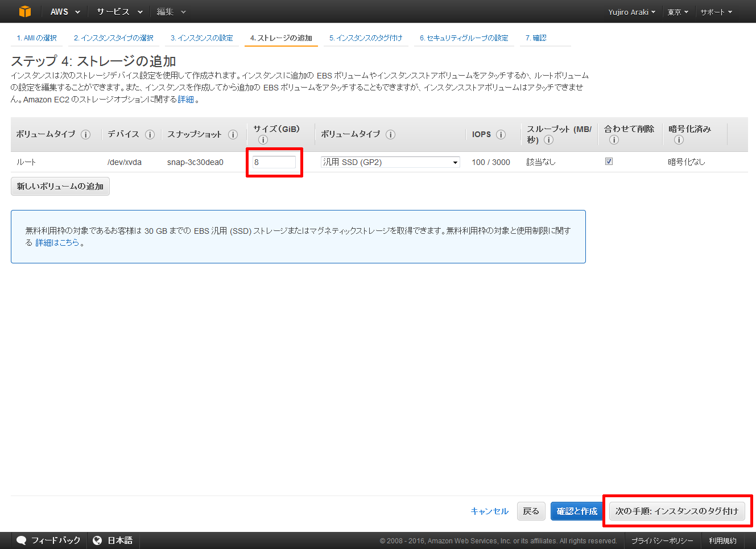Click info icon beside デバイス header
The image size is (756, 549).
[150, 135]
